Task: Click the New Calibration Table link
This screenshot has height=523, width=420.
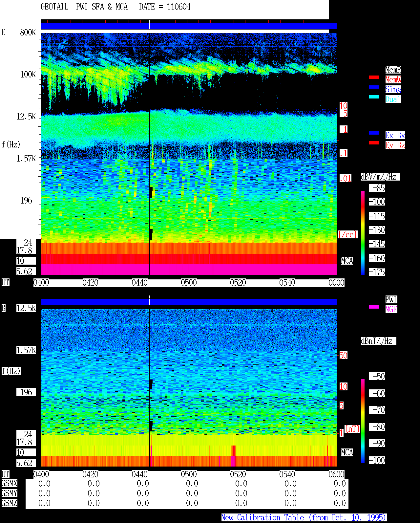Action: coord(304,518)
